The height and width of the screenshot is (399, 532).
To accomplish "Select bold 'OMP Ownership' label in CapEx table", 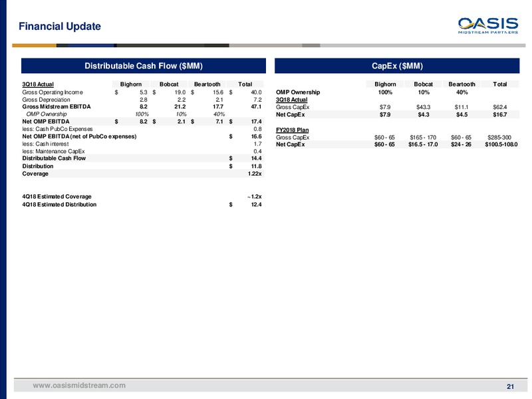I will (298, 92).
